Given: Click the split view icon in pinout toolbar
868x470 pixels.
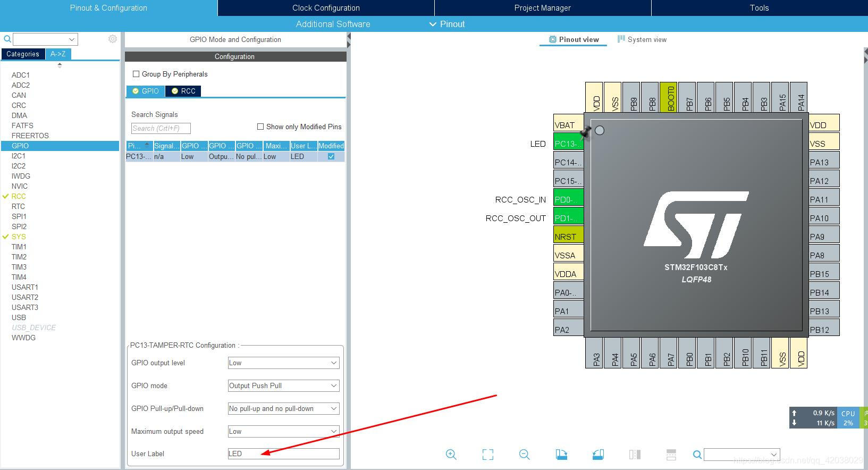Looking at the screenshot, I should (635, 455).
